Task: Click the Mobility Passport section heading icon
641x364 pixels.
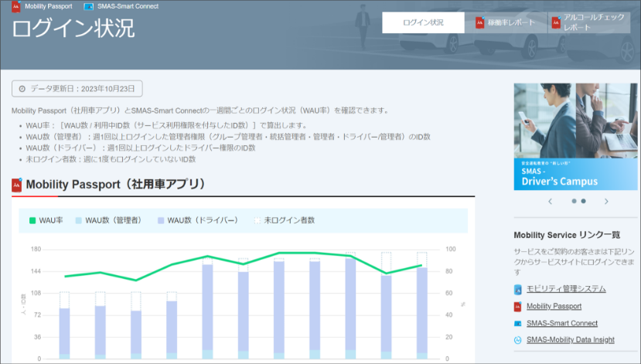Action: tap(17, 185)
